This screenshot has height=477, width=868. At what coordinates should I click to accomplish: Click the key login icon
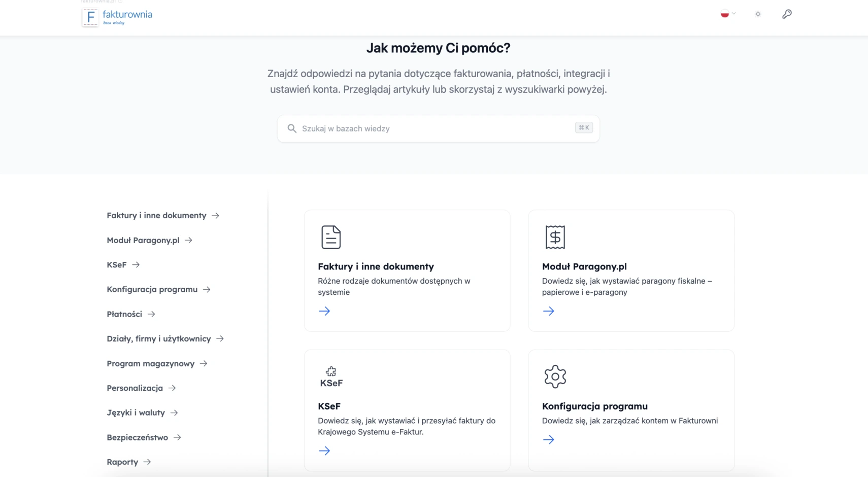point(787,14)
